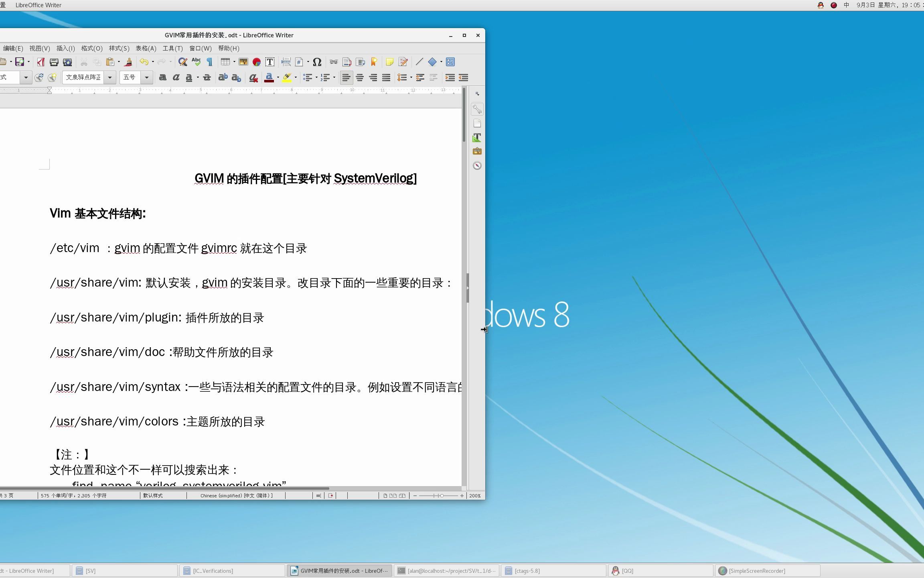Clear direct formatting
Viewport: 924px width, 578px height.
point(253,77)
